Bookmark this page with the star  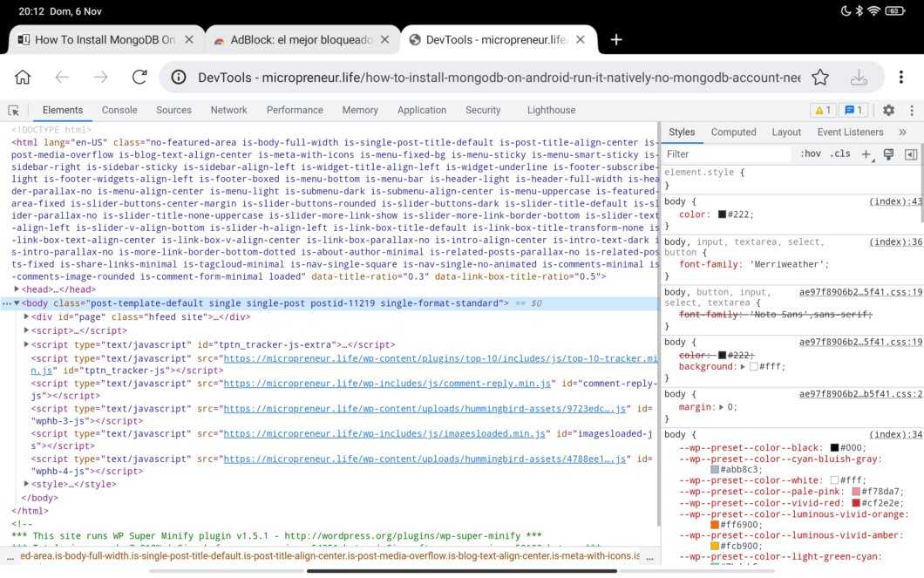click(x=819, y=77)
